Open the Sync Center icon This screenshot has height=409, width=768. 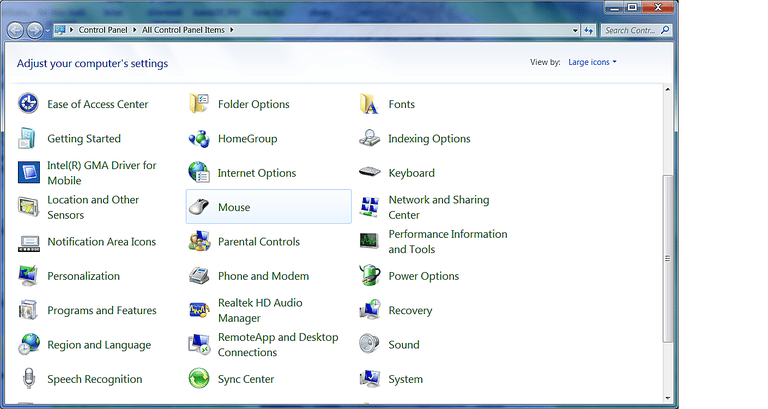tap(199, 379)
